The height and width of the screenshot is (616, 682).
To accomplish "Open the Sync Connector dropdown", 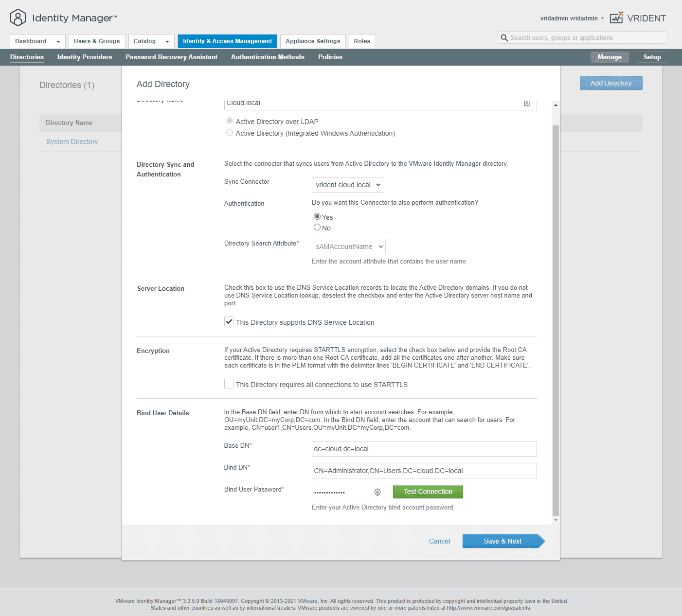I will point(347,185).
